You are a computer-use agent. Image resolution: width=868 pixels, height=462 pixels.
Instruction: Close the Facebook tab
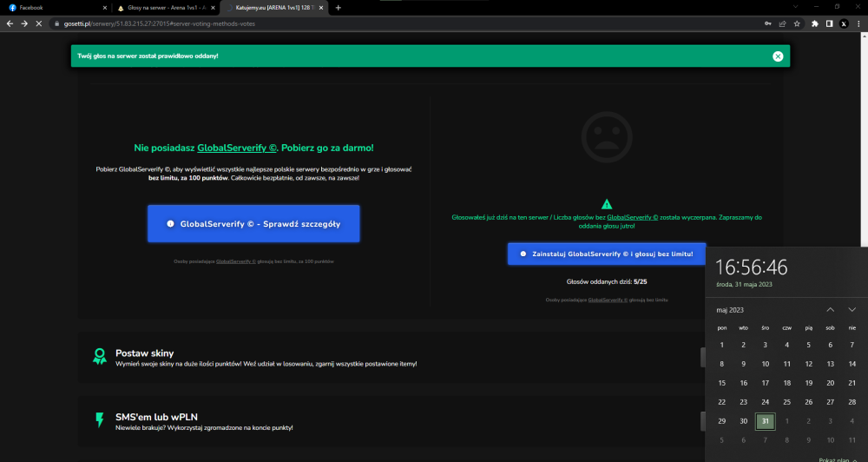(105, 8)
